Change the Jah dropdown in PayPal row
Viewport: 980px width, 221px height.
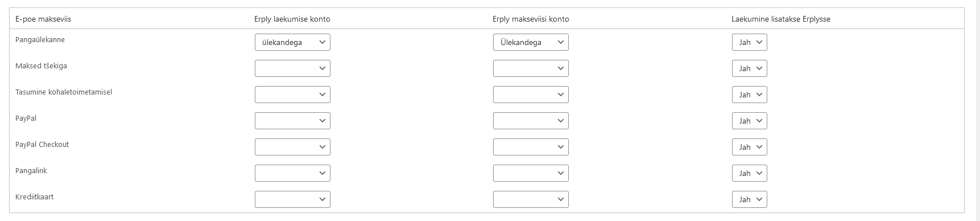tap(749, 121)
